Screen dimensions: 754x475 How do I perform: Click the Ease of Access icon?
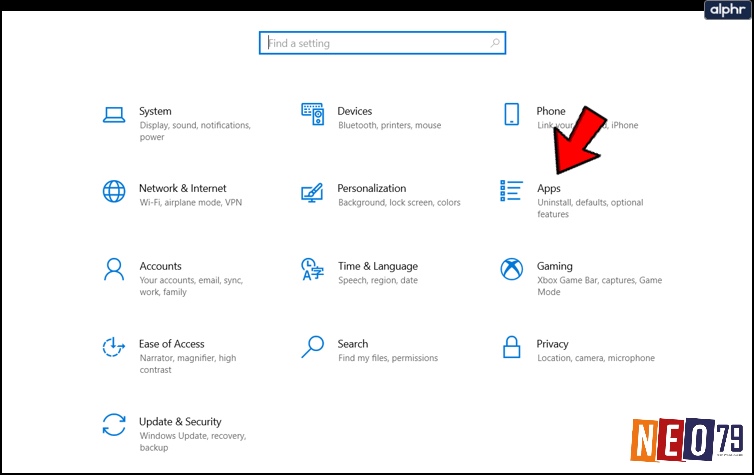[x=114, y=347]
